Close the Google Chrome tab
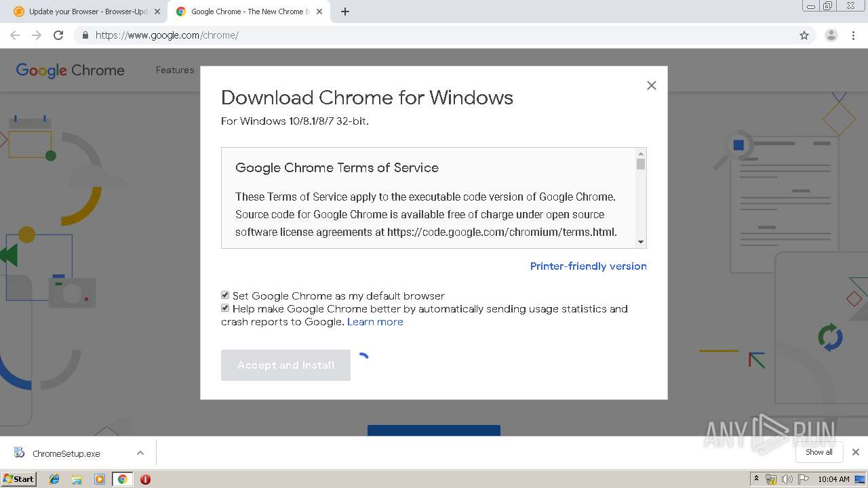The height and width of the screenshot is (488, 868). click(319, 12)
